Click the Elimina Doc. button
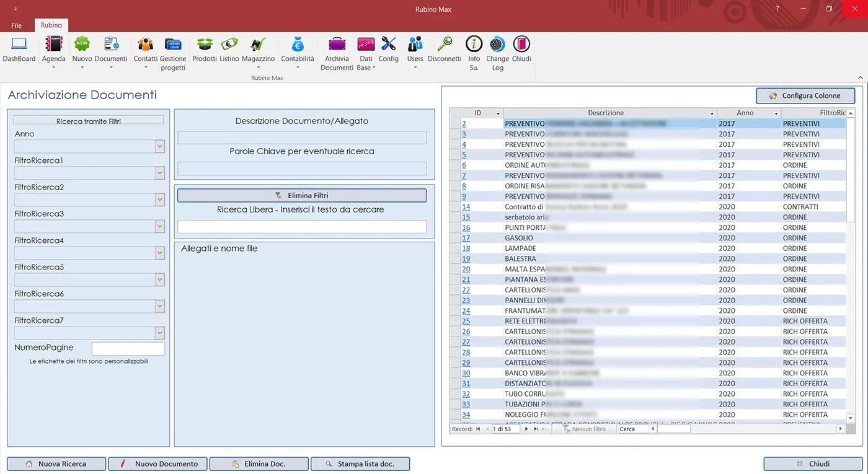Image resolution: width=868 pixels, height=474 pixels. pos(259,463)
